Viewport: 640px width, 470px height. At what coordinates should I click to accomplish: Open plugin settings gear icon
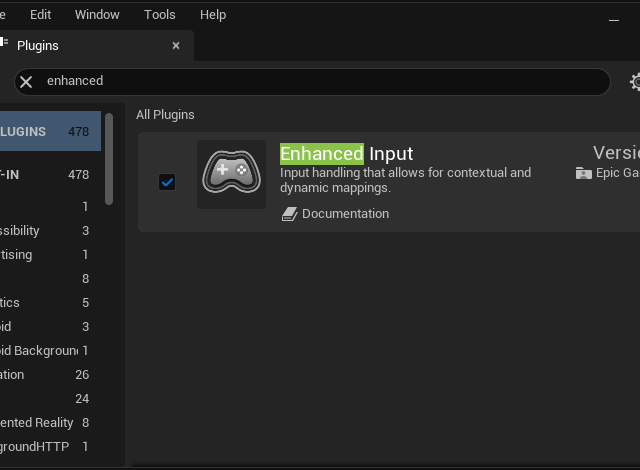634,82
